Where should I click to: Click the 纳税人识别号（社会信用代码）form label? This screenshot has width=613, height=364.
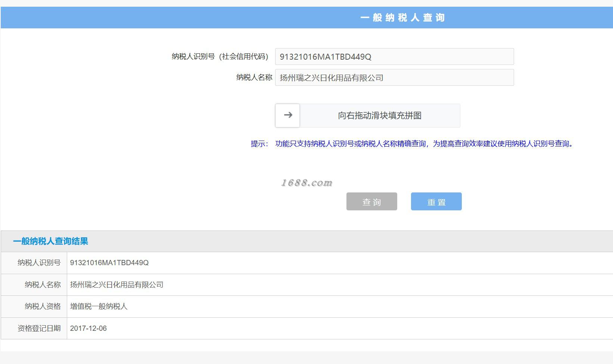pos(220,57)
